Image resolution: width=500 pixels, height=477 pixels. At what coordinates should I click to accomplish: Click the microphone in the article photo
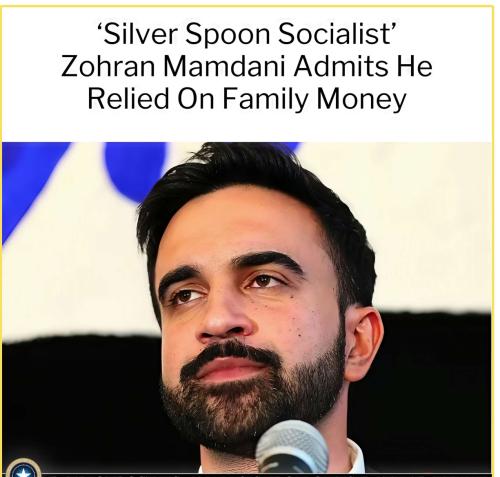pos(292,447)
